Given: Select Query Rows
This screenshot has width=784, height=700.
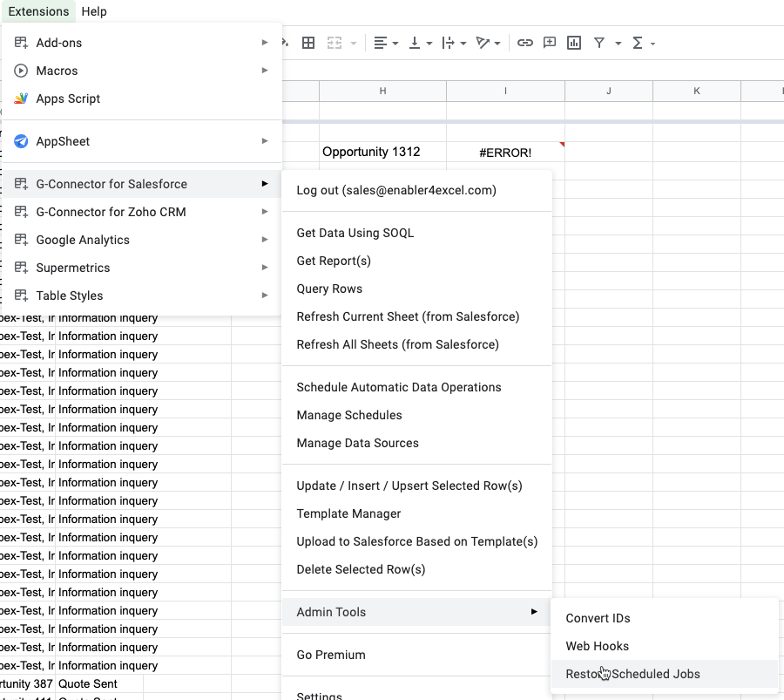Looking at the screenshot, I should (x=417, y=289).
